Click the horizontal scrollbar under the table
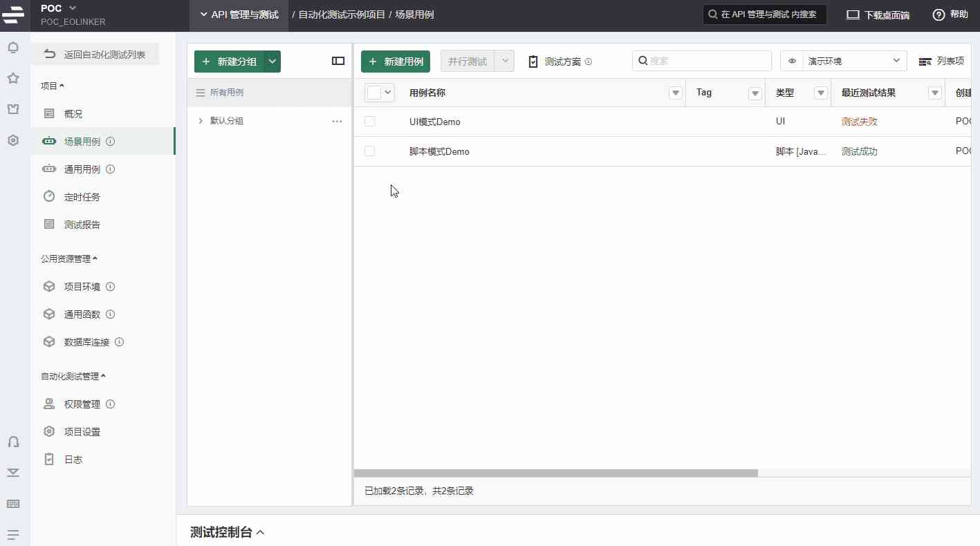The width and height of the screenshot is (980, 546). [556, 473]
